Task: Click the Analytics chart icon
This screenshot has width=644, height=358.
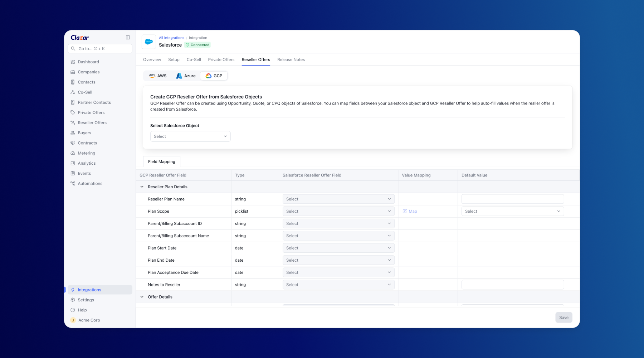Action: click(73, 163)
